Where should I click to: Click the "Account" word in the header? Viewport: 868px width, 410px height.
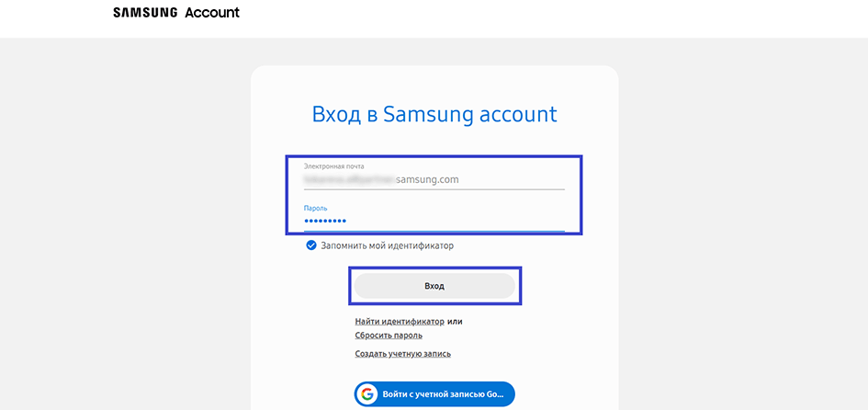[x=211, y=14]
